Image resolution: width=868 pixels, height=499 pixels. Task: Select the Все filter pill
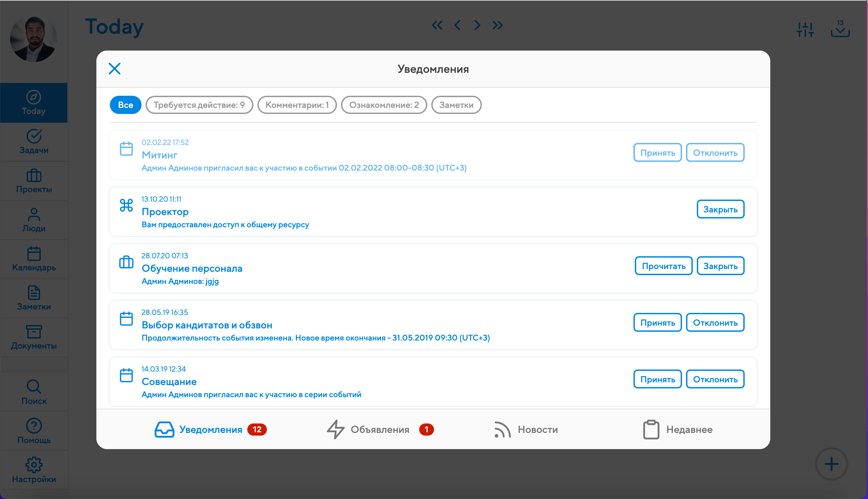[x=125, y=105]
